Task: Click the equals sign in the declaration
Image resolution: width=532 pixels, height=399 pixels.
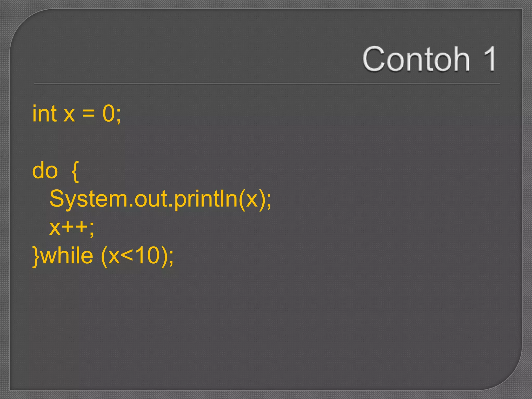Action: coord(89,114)
